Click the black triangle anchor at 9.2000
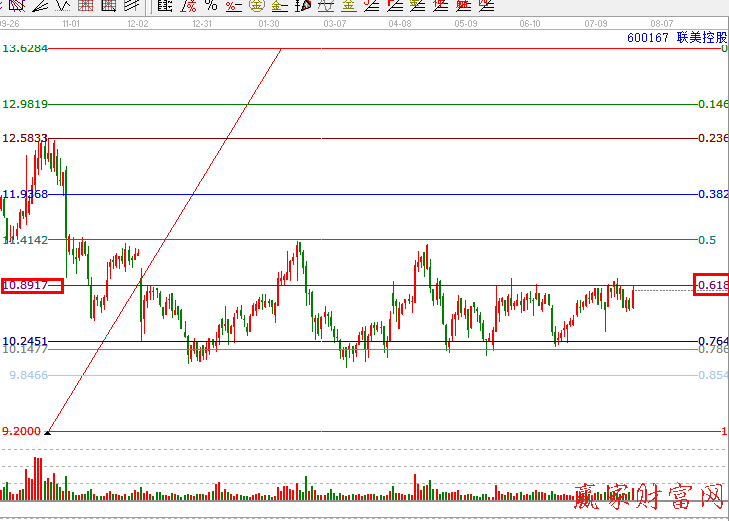Image resolution: width=729 pixels, height=521 pixels. [48, 431]
